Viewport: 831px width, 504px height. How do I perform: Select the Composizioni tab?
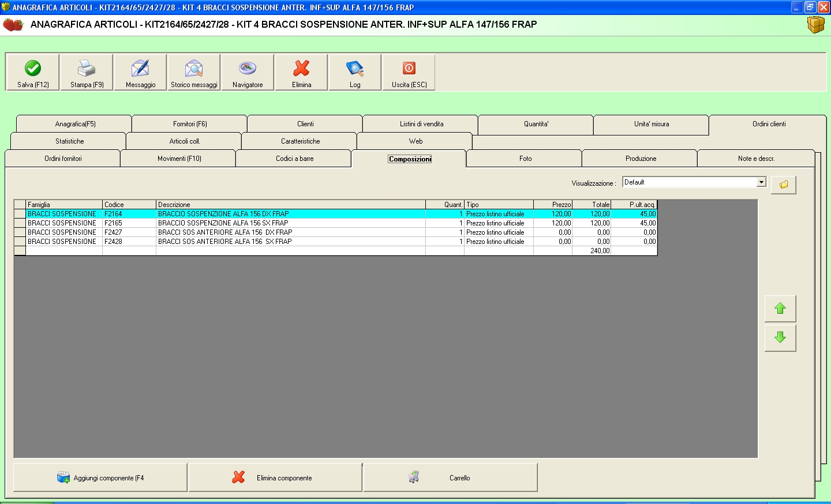pos(410,159)
